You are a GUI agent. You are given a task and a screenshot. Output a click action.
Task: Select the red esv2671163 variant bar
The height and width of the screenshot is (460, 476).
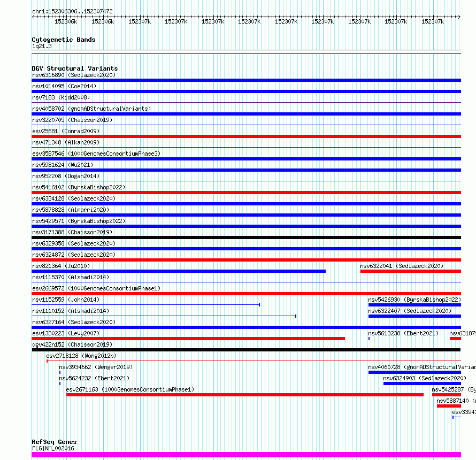(x=244, y=395)
